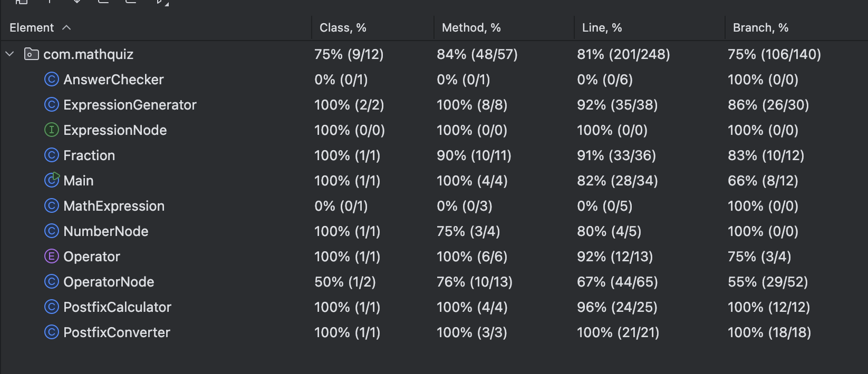This screenshot has height=374, width=868.
Task: Click the Main runnable class icon
Action: 52,180
